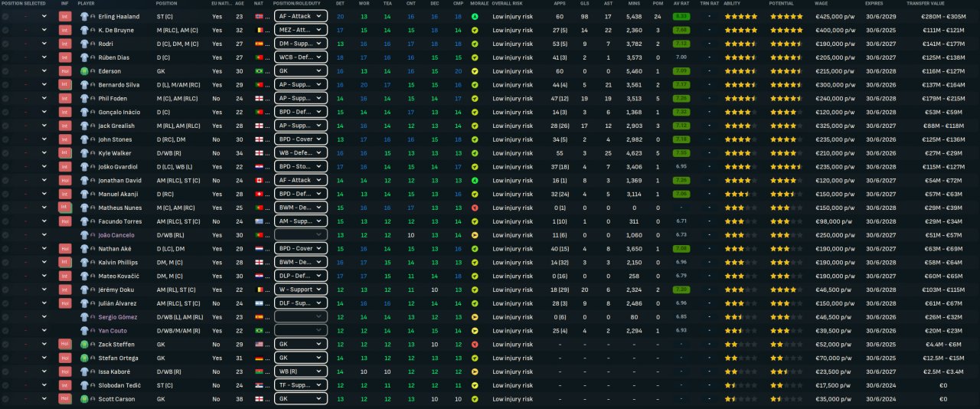Click Matheus Nunes' red morale icon
The image size is (980, 409).
pyautogui.click(x=475, y=208)
